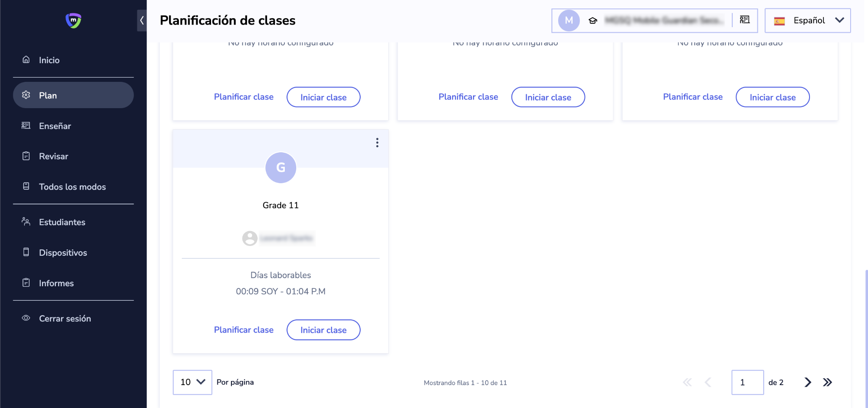Click the teacher avatar icon in Grade 11 card
The image size is (868, 408).
pos(250,238)
